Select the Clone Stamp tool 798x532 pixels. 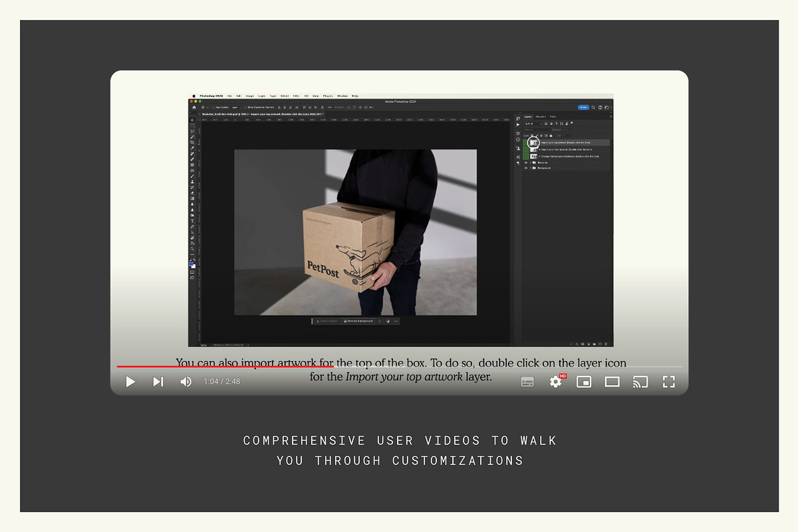[x=192, y=181]
